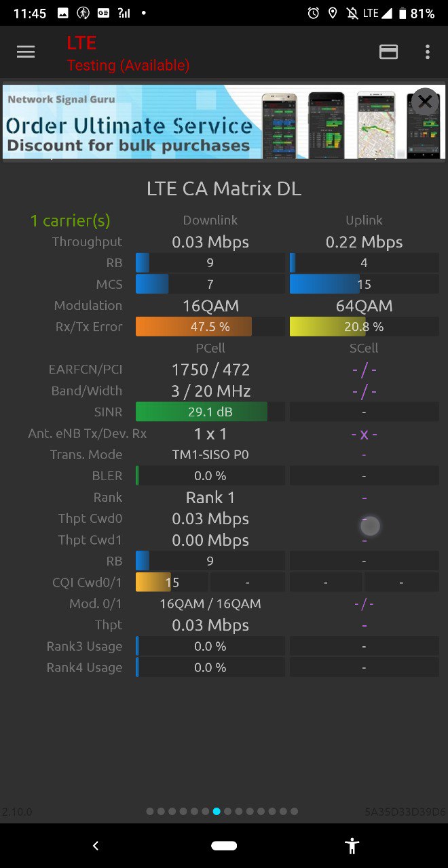The width and height of the screenshot is (448, 868).
Task: Tap the location icon in status bar
Action: tap(333, 14)
